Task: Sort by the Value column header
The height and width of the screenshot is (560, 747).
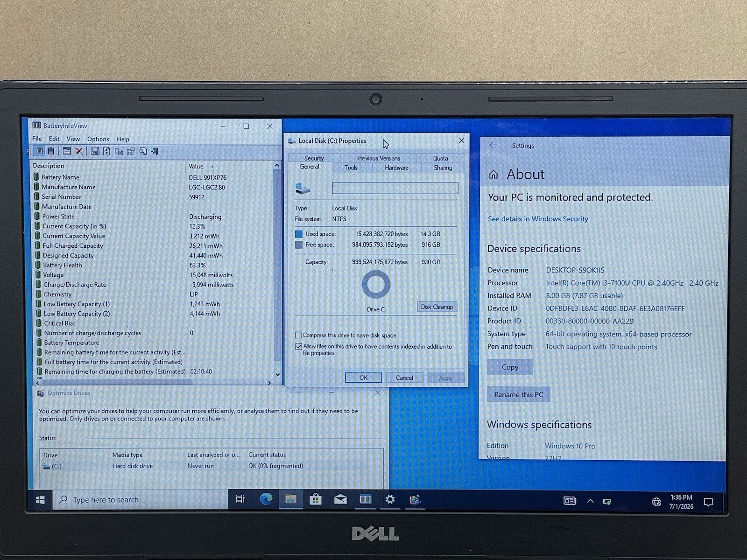Action: [x=196, y=166]
